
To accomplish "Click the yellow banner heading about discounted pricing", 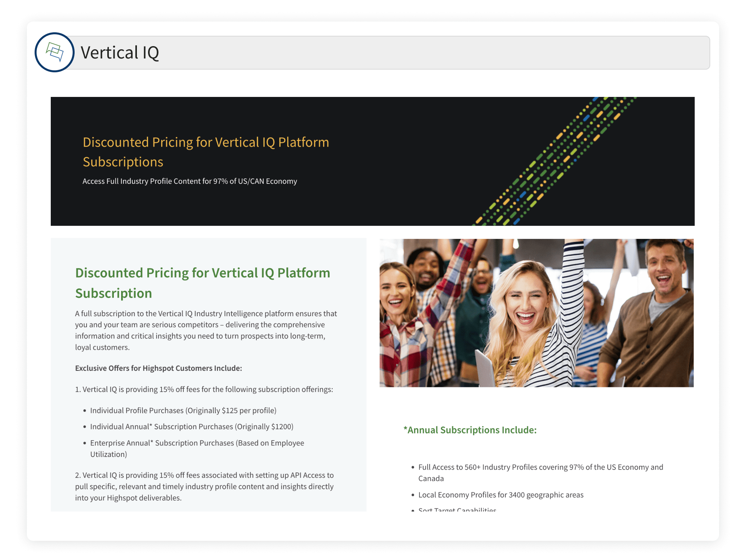I will [x=206, y=152].
